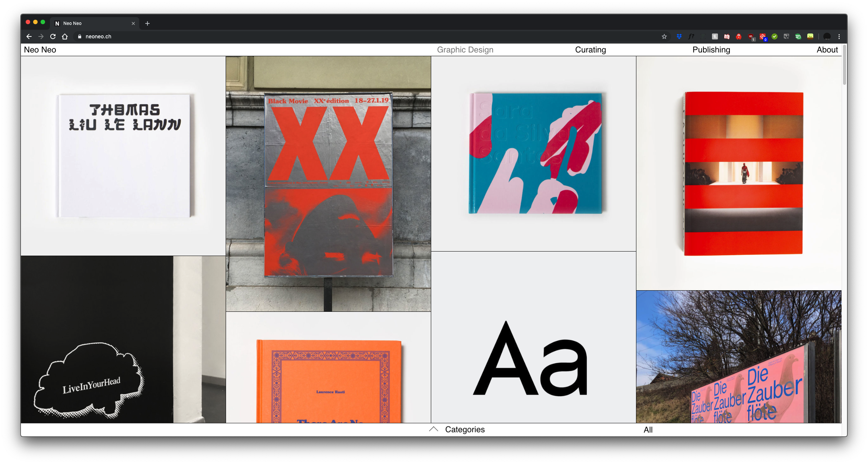
Task: Switch to the Curating section
Action: coord(590,49)
